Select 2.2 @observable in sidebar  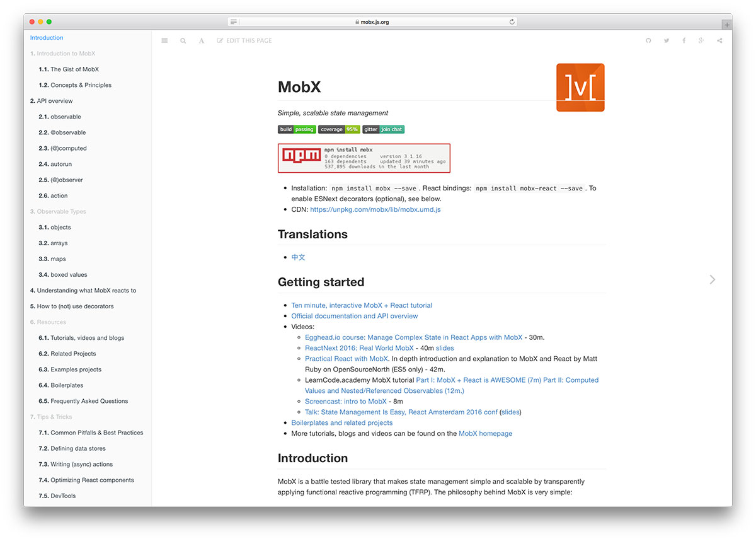coord(62,132)
